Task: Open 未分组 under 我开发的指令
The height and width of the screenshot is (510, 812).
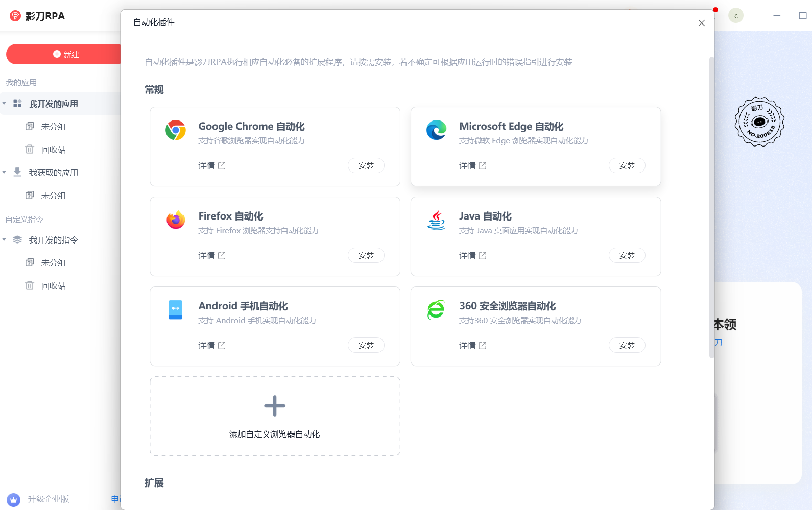Action: pos(54,263)
